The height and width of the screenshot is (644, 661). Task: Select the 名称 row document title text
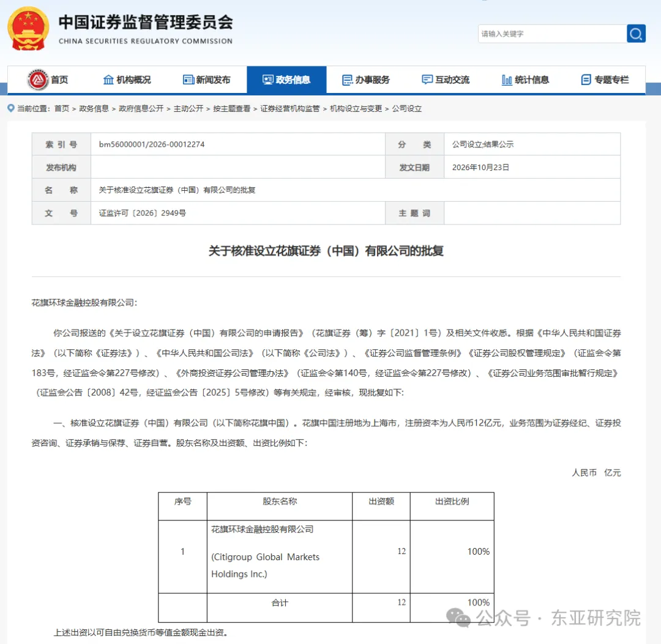click(177, 190)
